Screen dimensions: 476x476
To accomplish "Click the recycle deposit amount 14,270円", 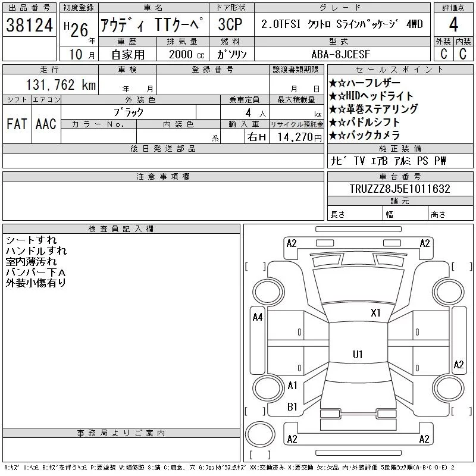I will coord(296,137).
